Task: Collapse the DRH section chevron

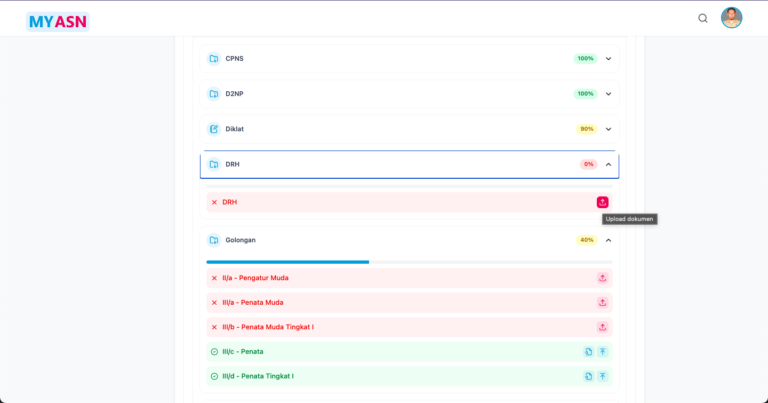Action: (x=608, y=164)
